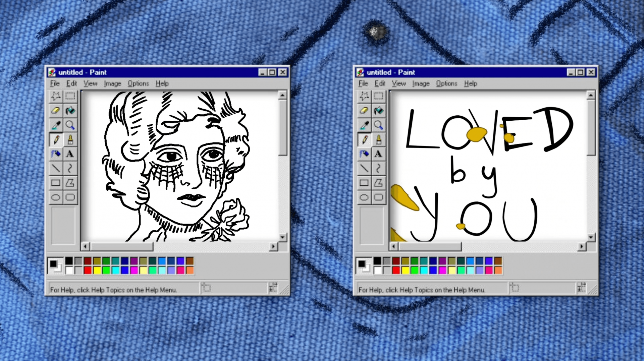The image size is (644, 361).
Task: Click horizontal scrollbar thumb in right Paint window
Action: pyautogui.click(x=430, y=247)
